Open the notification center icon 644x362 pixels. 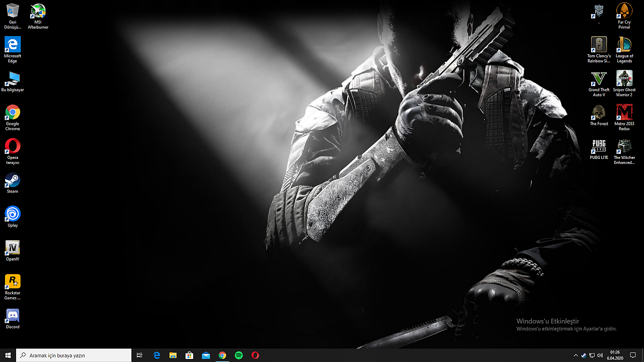click(633, 355)
